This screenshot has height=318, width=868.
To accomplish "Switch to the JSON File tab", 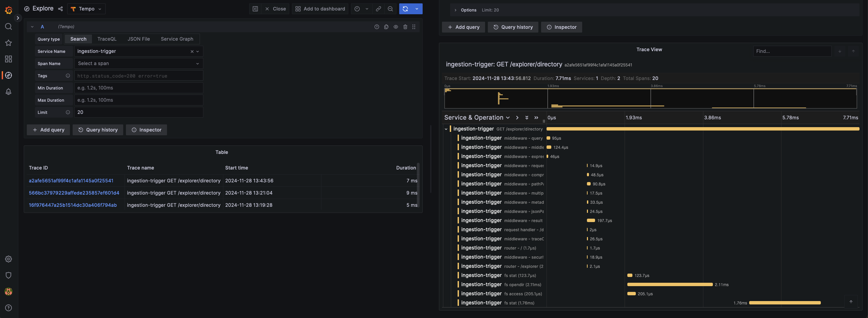I will 138,39.
